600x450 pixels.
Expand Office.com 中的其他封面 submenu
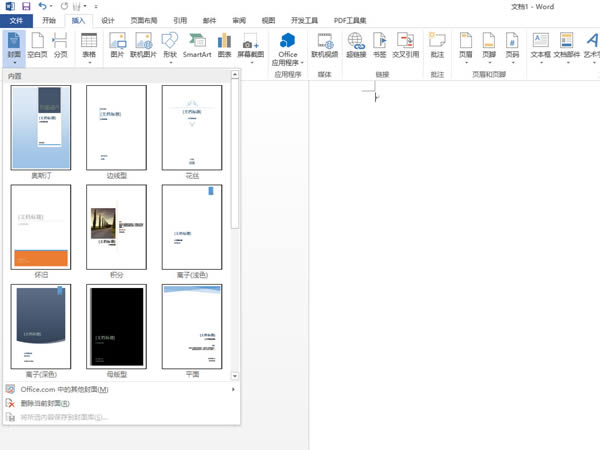click(x=120, y=389)
